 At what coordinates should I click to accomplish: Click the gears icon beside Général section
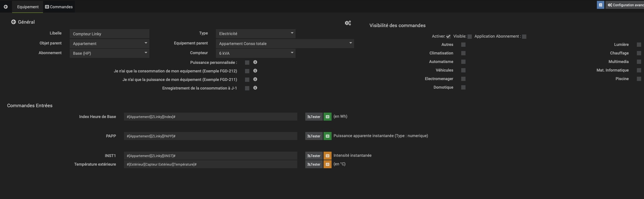(348, 23)
